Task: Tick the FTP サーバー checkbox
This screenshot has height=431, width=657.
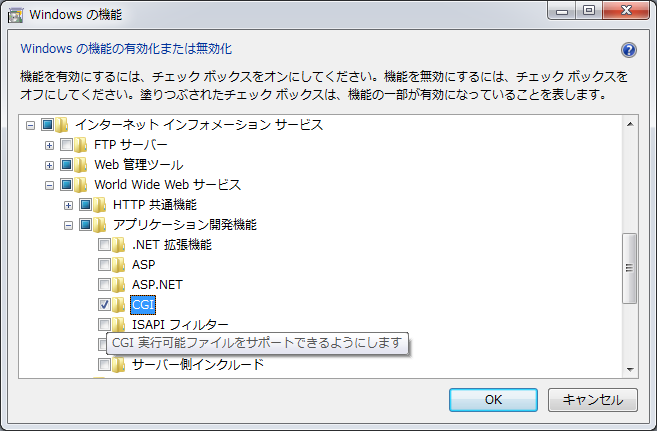Action: 66,145
